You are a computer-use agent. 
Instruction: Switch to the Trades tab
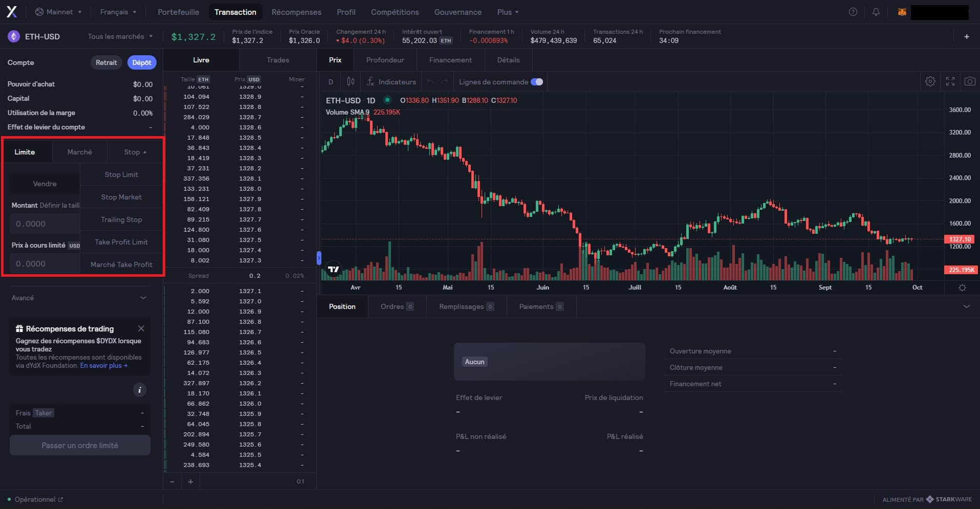278,60
